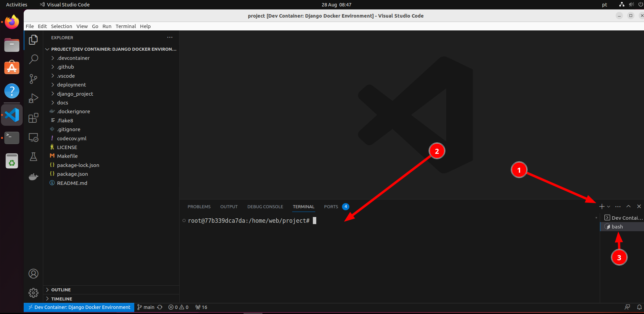Expand the .vscode folder
Image resolution: width=644 pixels, height=314 pixels.
click(111, 76)
